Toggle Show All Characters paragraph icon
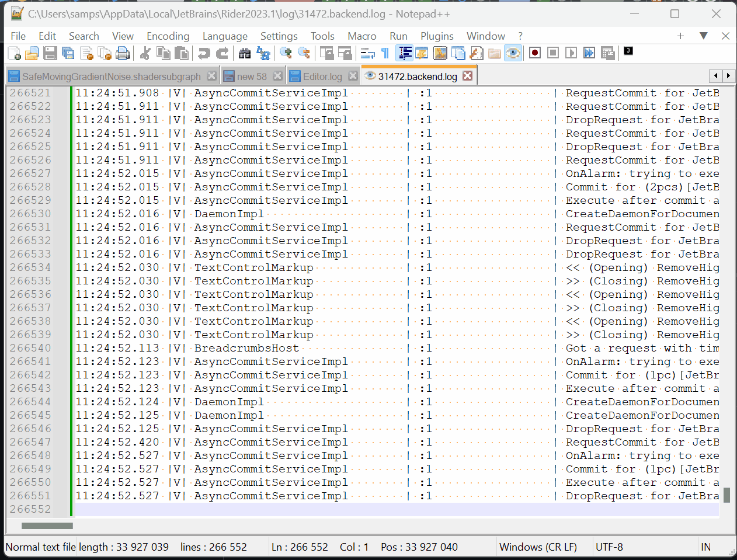 point(384,53)
